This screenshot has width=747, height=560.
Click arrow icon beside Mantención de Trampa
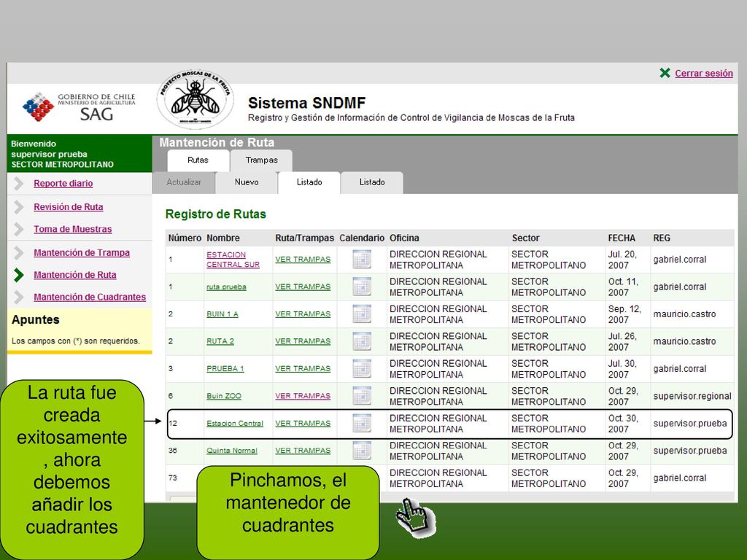pyautogui.click(x=18, y=252)
